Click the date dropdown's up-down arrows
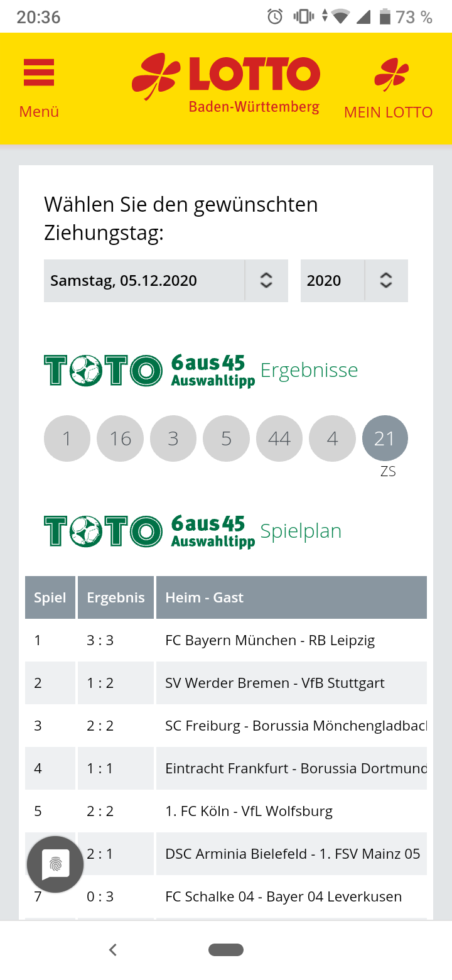 (x=266, y=281)
